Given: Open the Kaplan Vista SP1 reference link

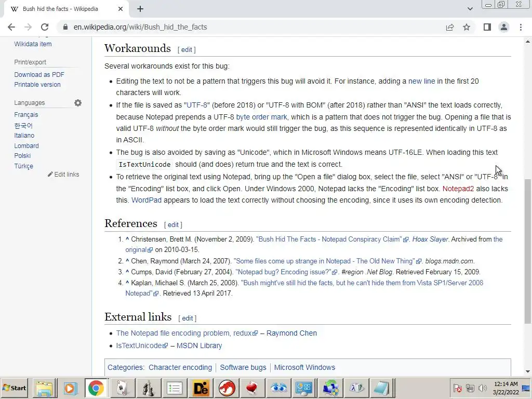Looking at the screenshot, I should pos(362,283).
